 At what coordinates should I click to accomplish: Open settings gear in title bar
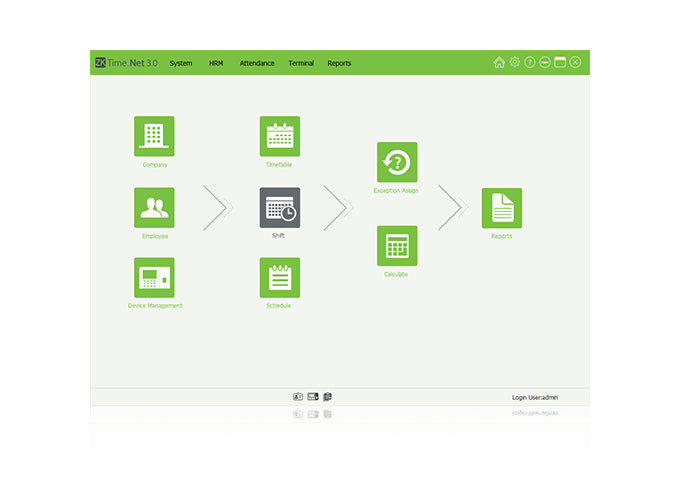515,62
